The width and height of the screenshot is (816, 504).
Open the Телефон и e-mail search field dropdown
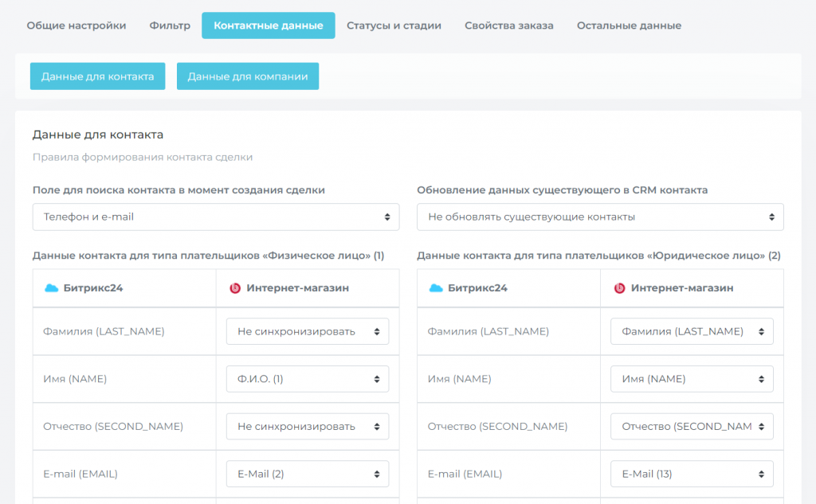point(216,217)
